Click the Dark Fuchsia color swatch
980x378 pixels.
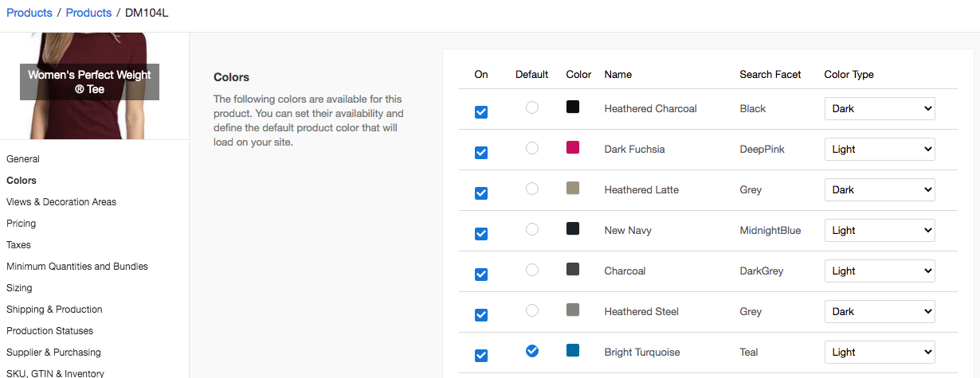tap(573, 148)
